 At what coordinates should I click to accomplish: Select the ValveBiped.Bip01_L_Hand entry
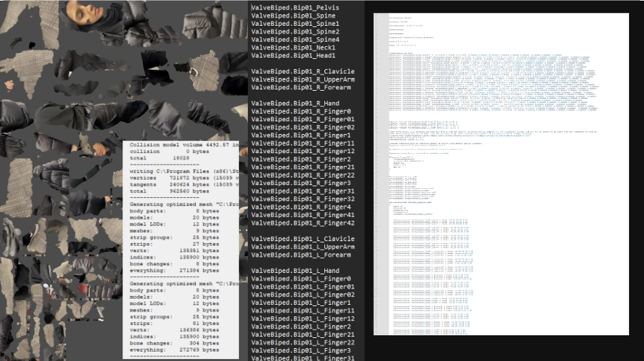[295, 271]
